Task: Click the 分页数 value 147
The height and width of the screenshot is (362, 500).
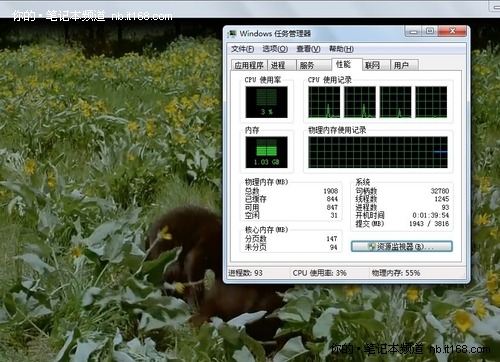Action: (x=332, y=239)
